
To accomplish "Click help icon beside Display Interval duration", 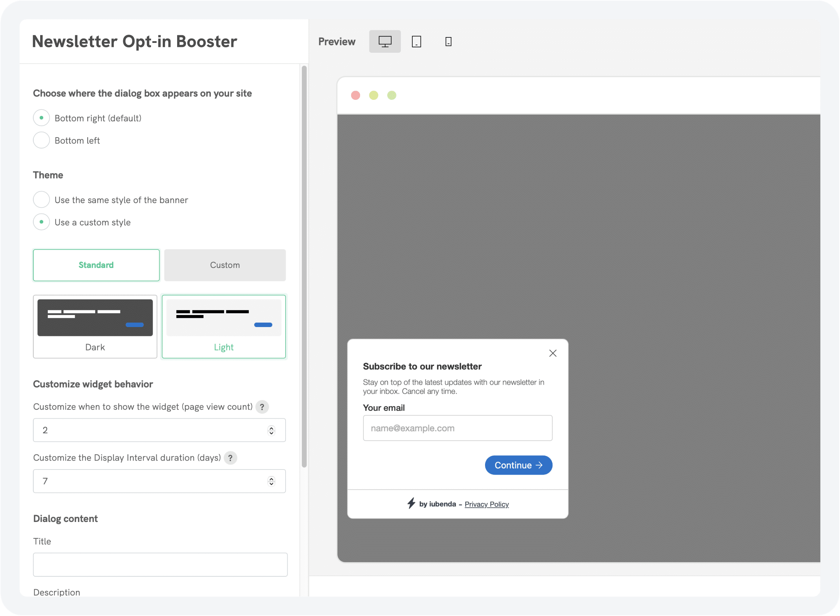I will click(230, 458).
